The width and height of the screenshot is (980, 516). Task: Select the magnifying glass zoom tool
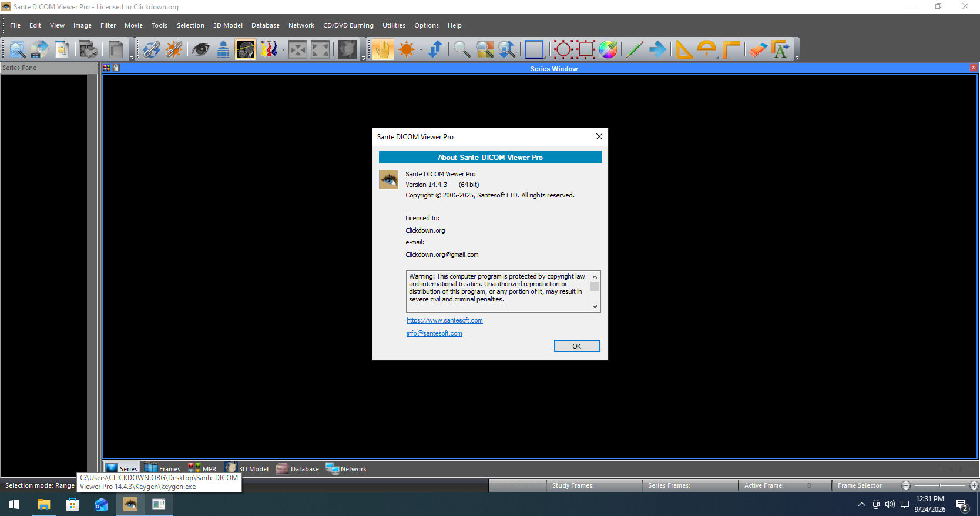[462, 49]
